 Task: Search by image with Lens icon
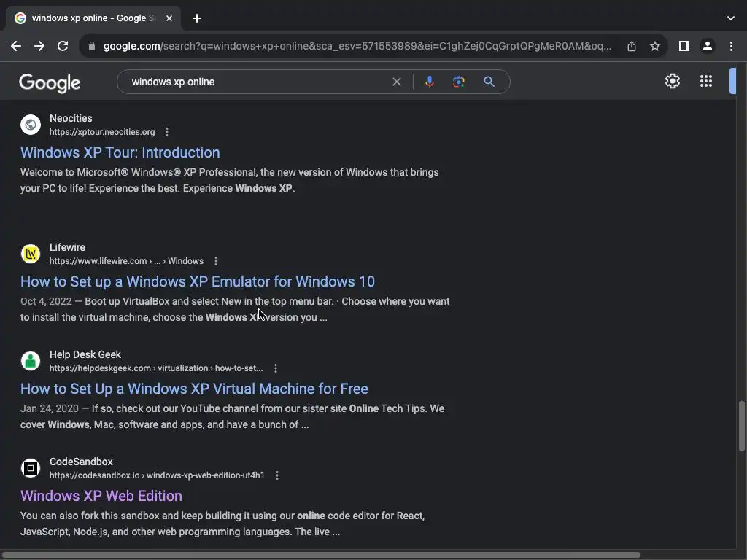[x=458, y=82]
